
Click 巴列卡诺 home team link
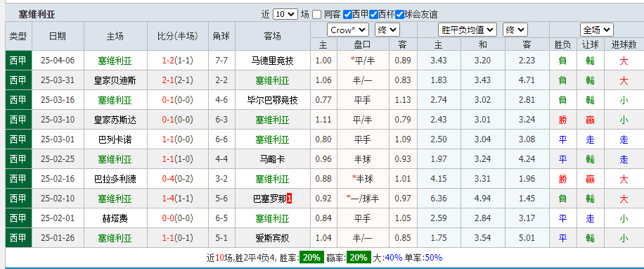point(115,139)
